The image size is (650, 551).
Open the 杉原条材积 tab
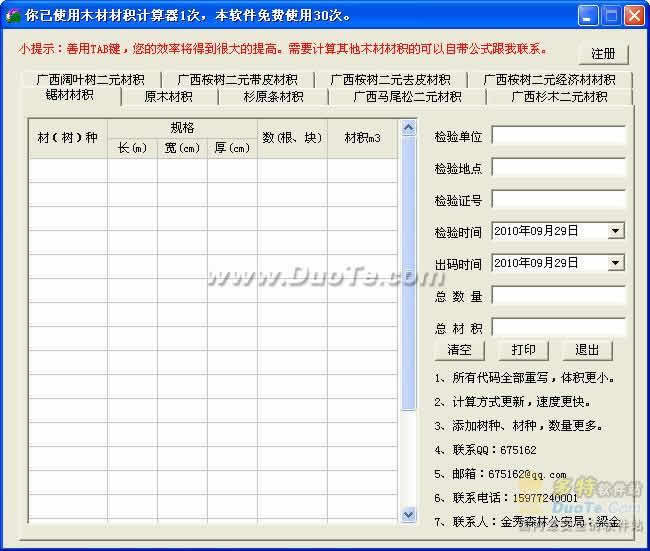click(x=273, y=97)
